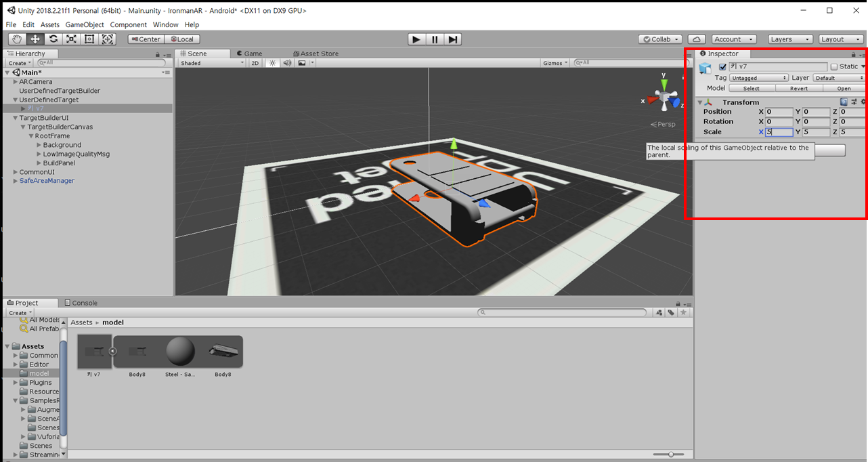
Task: Click the model Revert button
Action: [x=799, y=88]
